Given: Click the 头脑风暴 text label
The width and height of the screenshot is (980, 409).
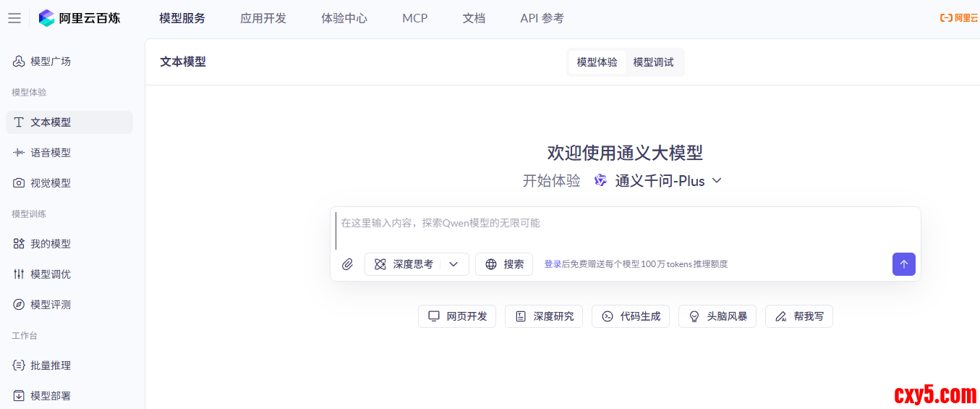Looking at the screenshot, I should [728, 316].
